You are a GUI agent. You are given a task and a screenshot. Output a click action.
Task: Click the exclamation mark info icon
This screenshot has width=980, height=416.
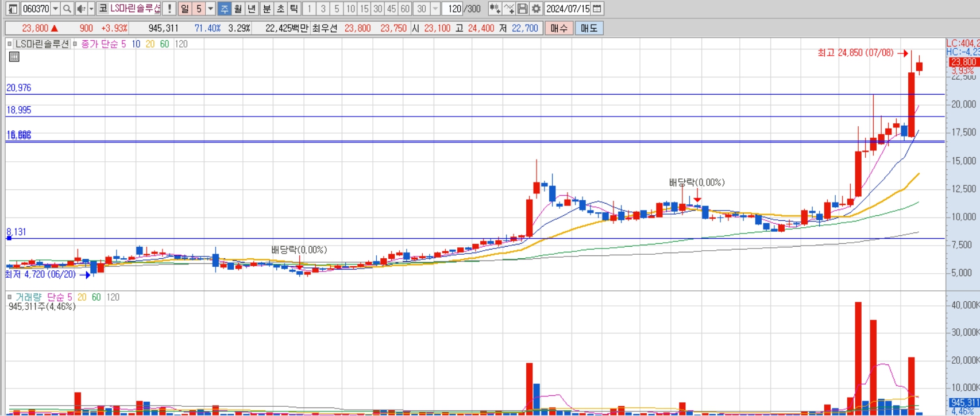point(169,9)
